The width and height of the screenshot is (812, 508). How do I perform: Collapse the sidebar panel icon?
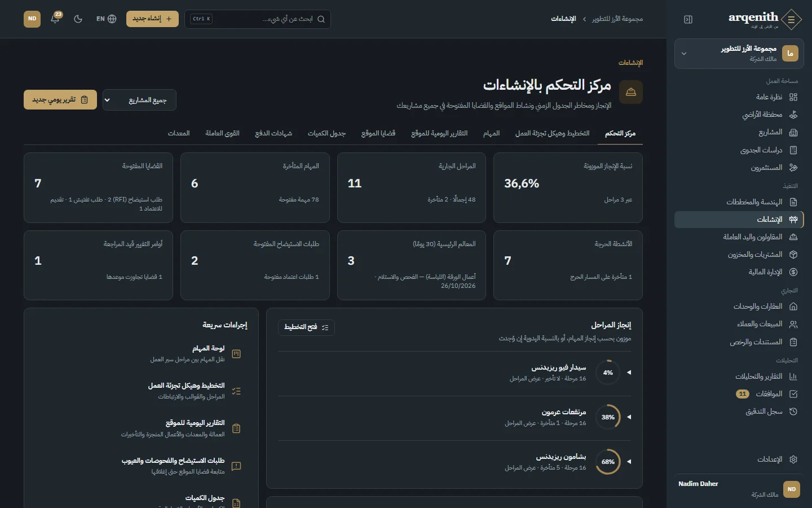pyautogui.click(x=688, y=19)
